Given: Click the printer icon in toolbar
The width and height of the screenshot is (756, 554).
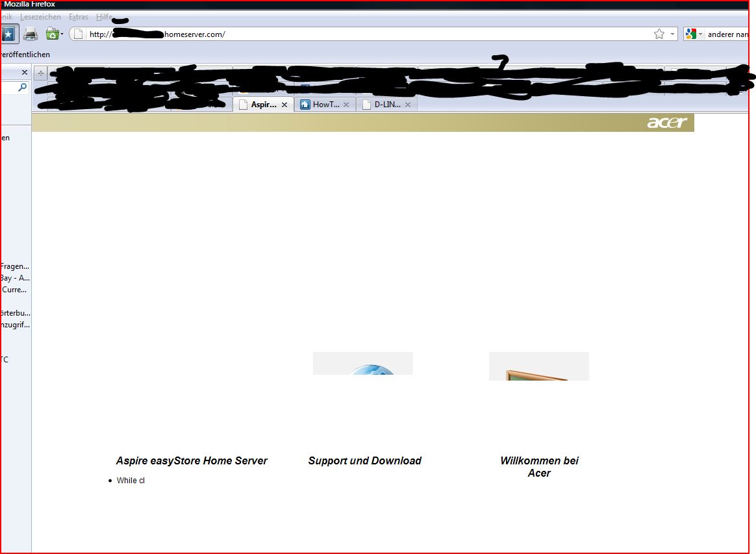Looking at the screenshot, I should (x=31, y=34).
